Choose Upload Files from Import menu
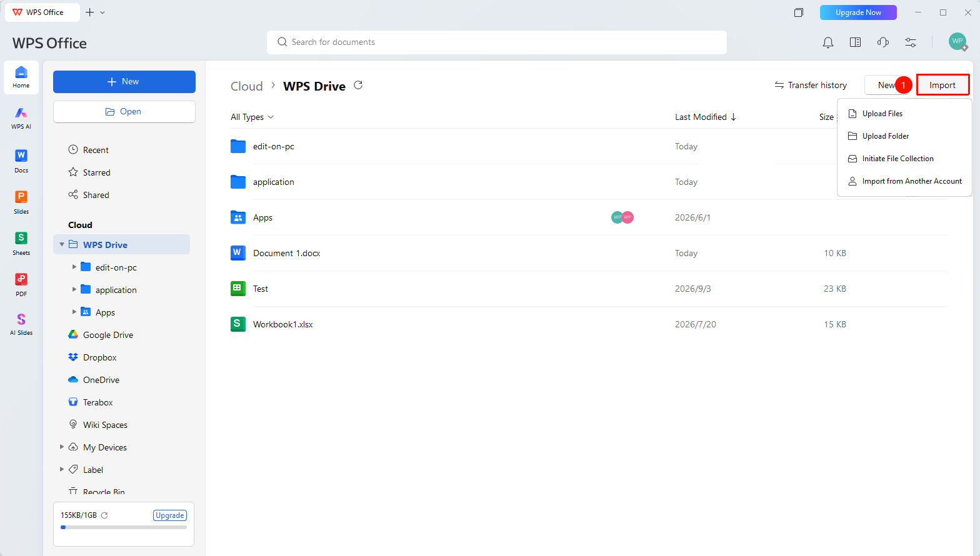 pyautogui.click(x=904, y=114)
